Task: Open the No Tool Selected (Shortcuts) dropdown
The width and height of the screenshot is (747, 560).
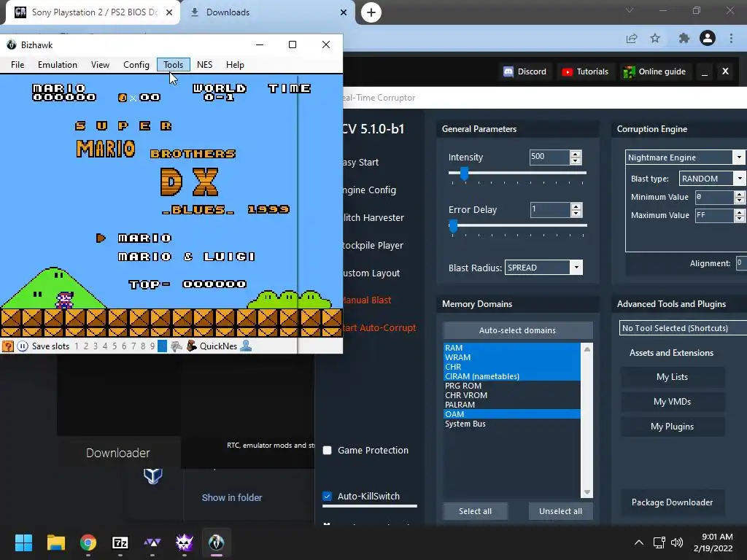Action: (x=683, y=328)
